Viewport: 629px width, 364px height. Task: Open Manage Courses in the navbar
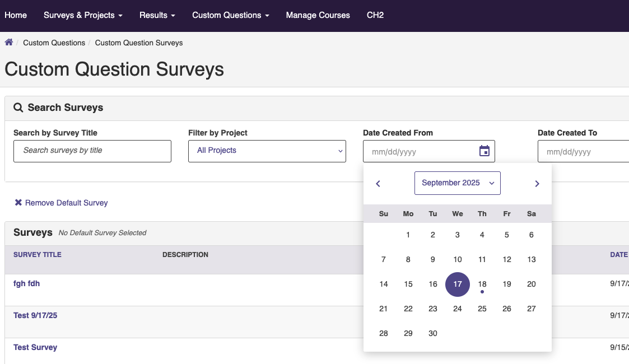pyautogui.click(x=318, y=15)
